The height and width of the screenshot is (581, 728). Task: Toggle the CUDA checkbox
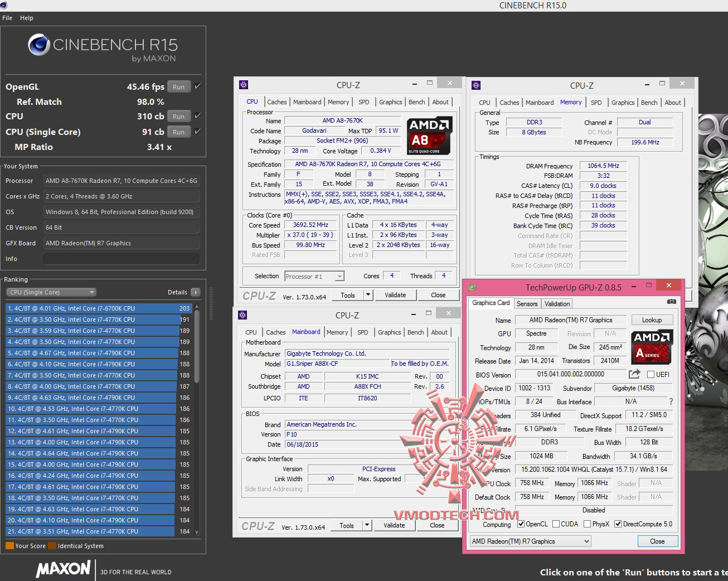tap(555, 524)
